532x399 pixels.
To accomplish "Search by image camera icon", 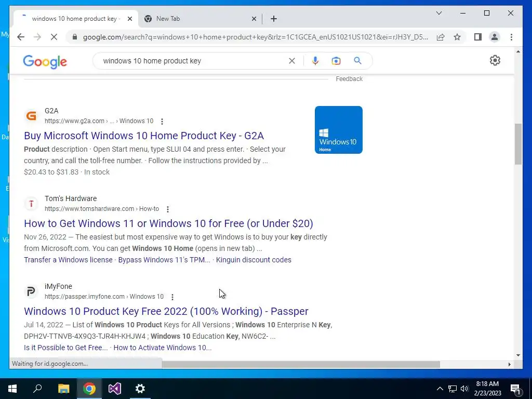I will (336, 61).
